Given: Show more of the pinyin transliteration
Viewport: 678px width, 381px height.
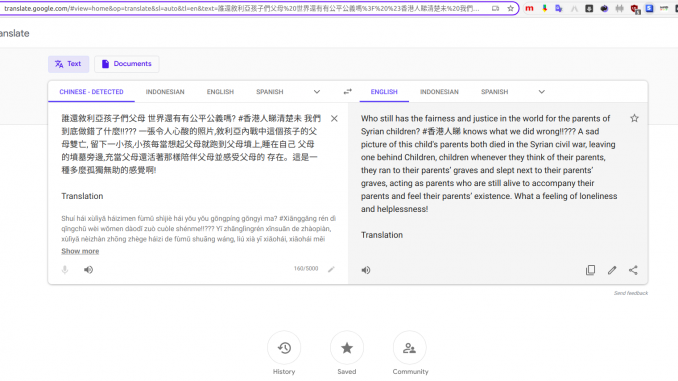Looking at the screenshot, I should tap(80, 251).
